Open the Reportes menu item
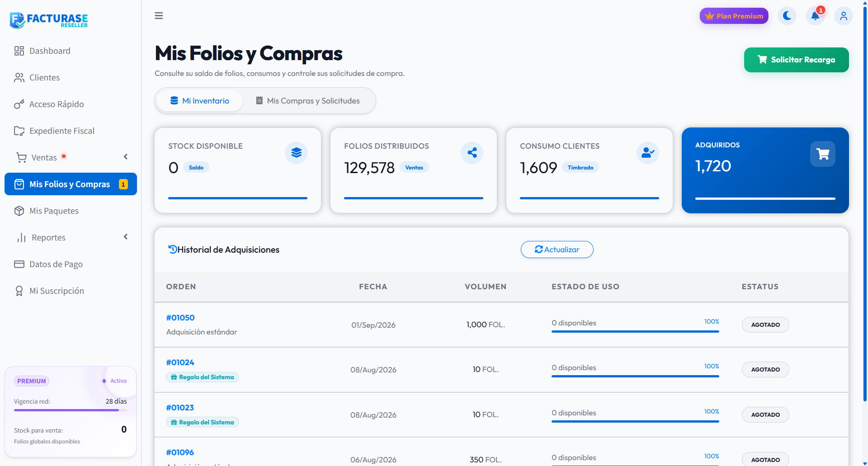 [x=71, y=237]
